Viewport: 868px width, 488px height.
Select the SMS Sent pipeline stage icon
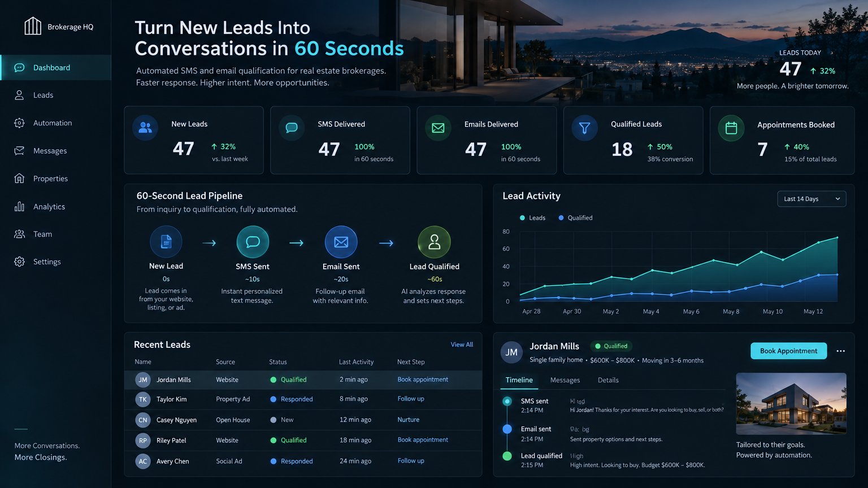tap(253, 242)
